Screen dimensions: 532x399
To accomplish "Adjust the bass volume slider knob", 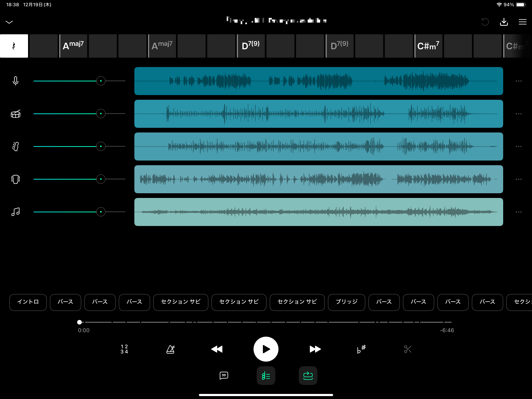I will click(x=101, y=146).
